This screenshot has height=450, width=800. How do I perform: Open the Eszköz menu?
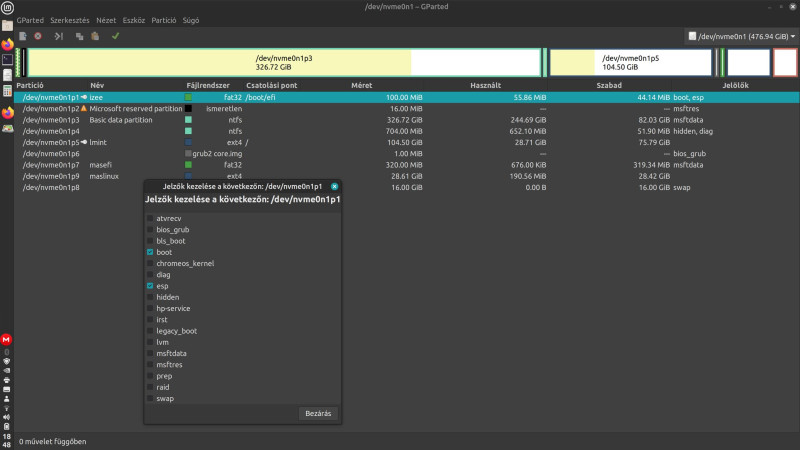tap(134, 20)
